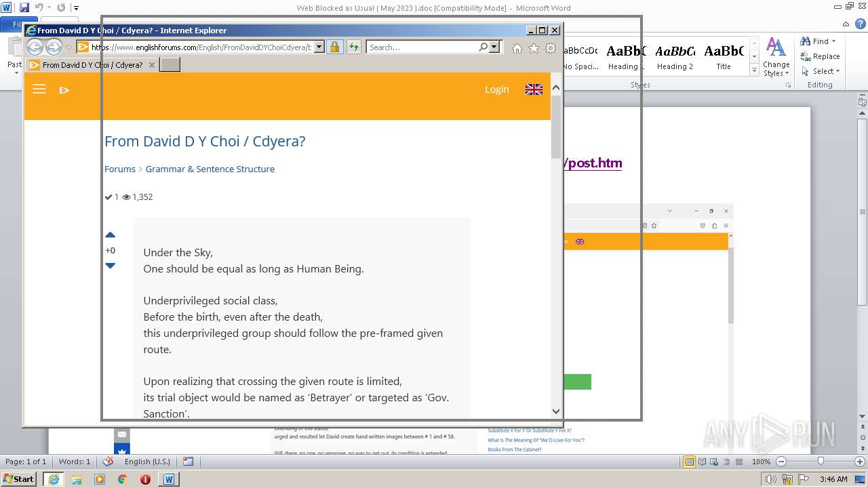This screenshot has width=868, height=488.
Task: Click the IE page scrollbar down arrow
Action: (x=556, y=411)
